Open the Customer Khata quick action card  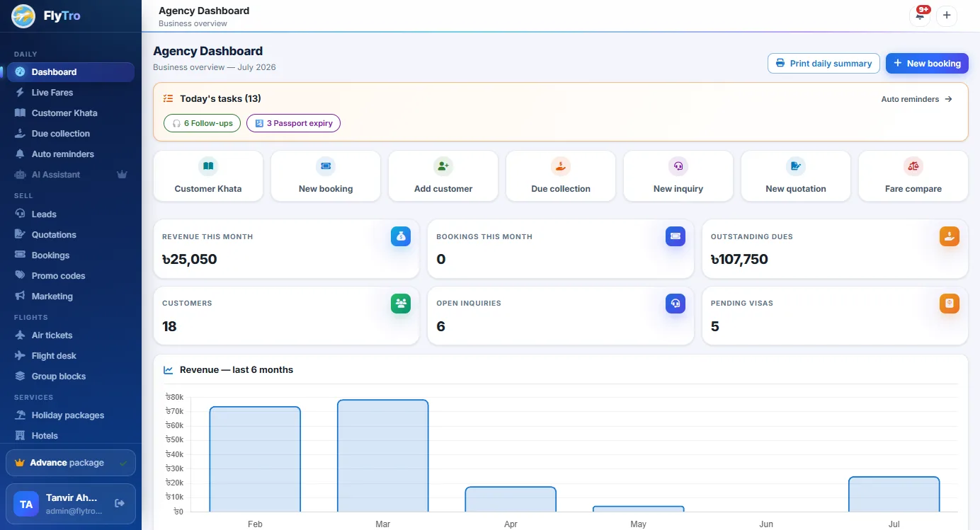click(x=208, y=175)
